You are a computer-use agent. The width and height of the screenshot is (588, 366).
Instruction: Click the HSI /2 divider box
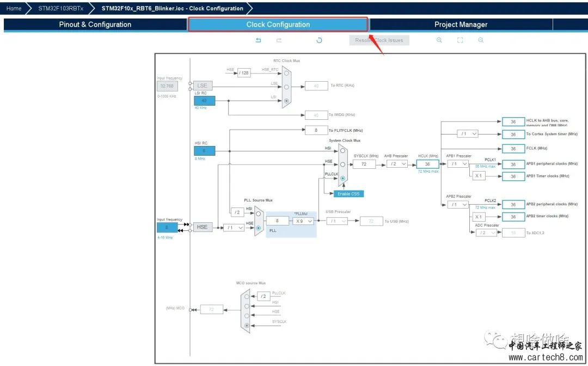pyautogui.click(x=237, y=212)
